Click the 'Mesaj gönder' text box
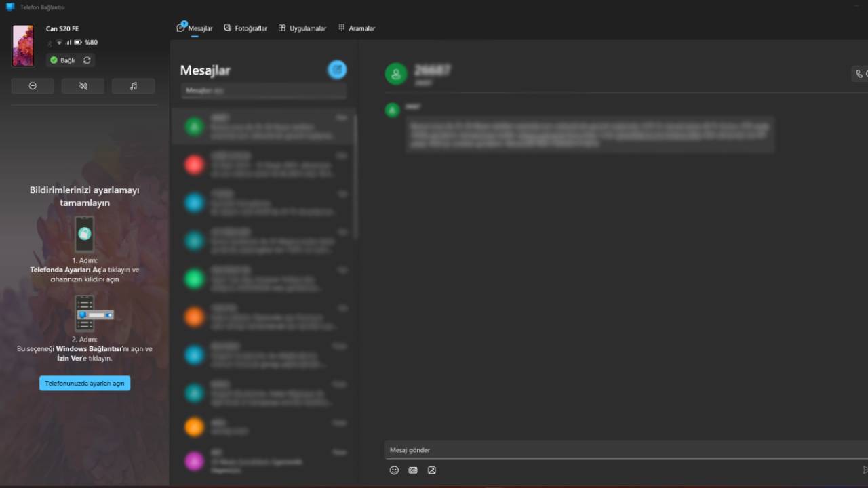 pos(610,450)
